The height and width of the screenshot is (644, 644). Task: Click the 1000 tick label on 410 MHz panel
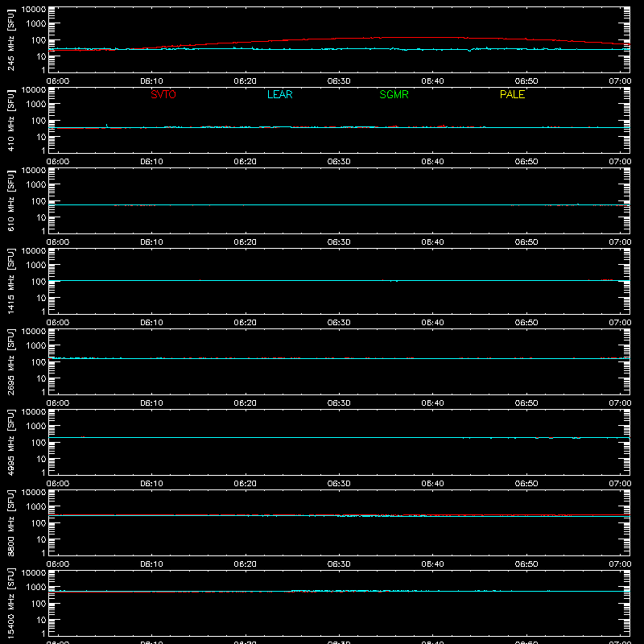(36, 105)
